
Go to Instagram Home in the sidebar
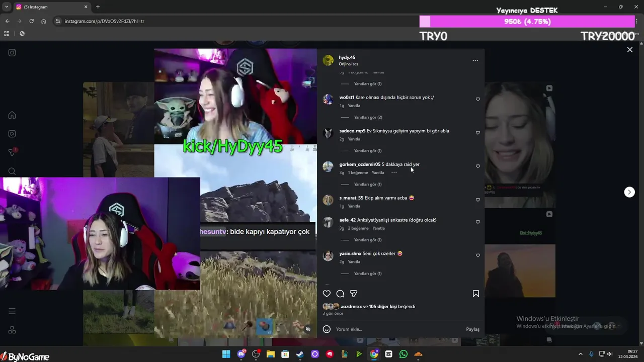pos(12,115)
